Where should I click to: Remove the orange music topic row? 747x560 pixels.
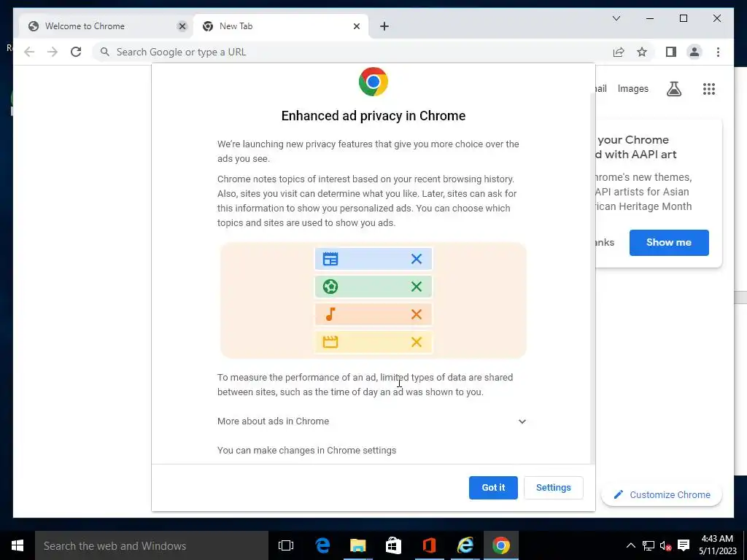(417, 314)
